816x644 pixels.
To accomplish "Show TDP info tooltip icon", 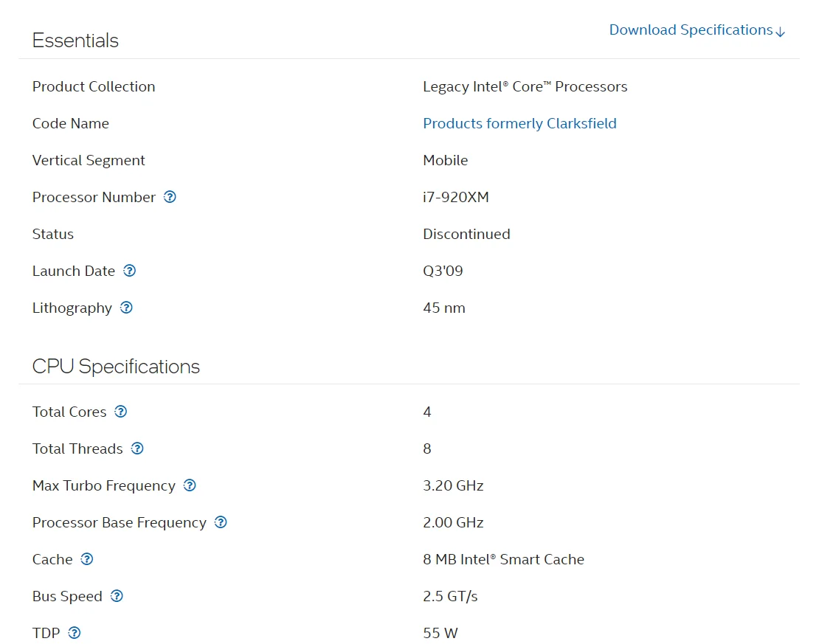I will [74, 633].
